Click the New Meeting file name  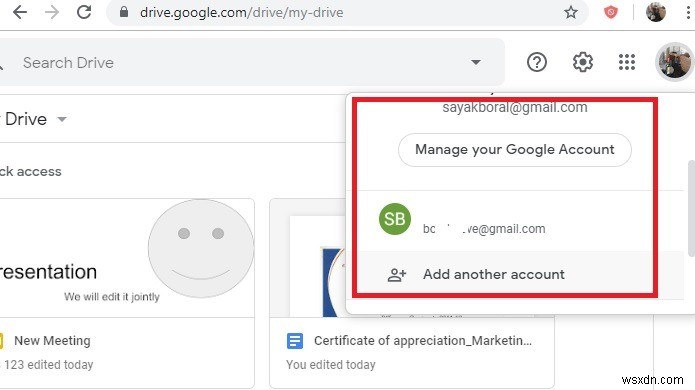[x=52, y=340]
